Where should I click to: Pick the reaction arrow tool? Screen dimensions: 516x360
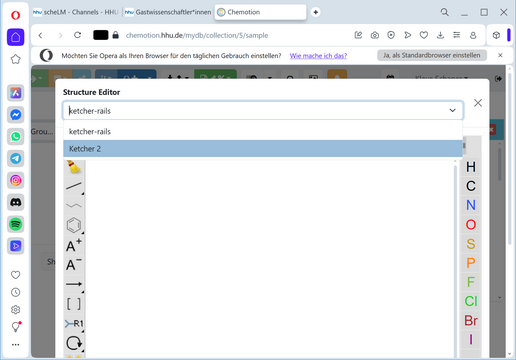click(74, 284)
